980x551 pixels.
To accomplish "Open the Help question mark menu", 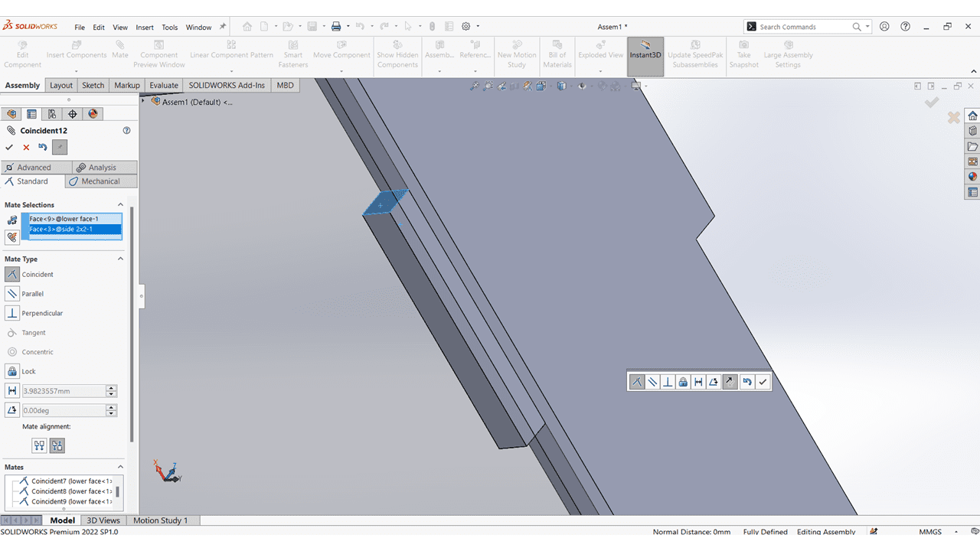I will pos(906,26).
